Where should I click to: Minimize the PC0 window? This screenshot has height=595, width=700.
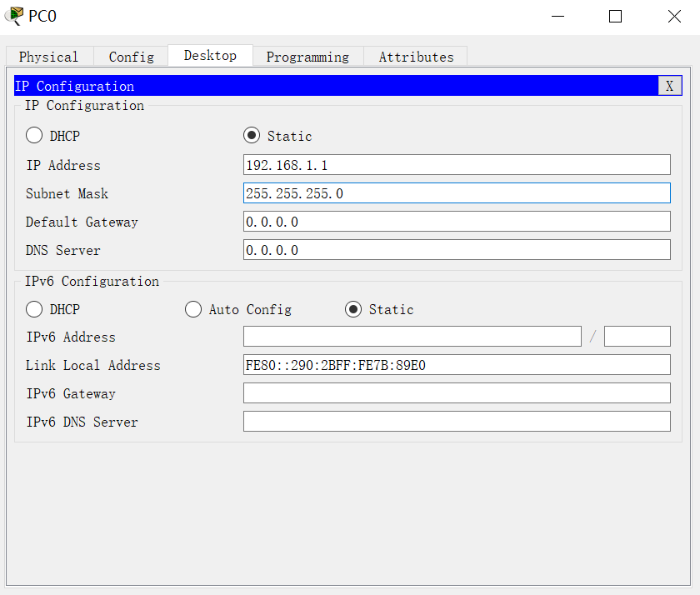coord(557,17)
